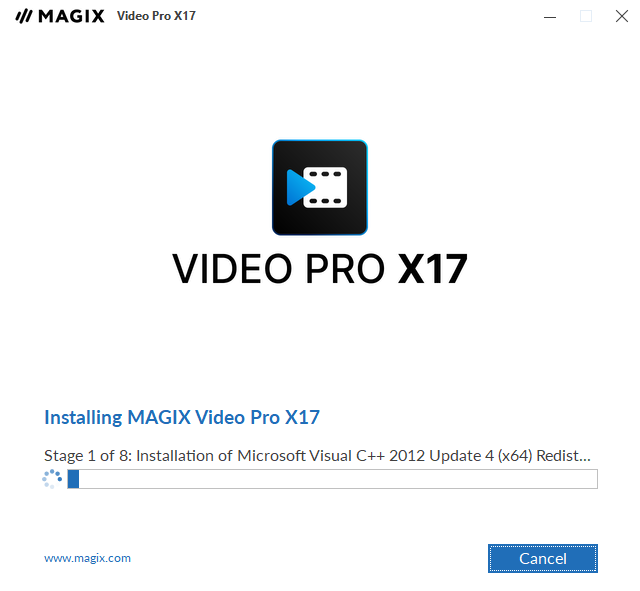Click the spinning loading indicator
This screenshot has width=640, height=591.
(x=52, y=479)
